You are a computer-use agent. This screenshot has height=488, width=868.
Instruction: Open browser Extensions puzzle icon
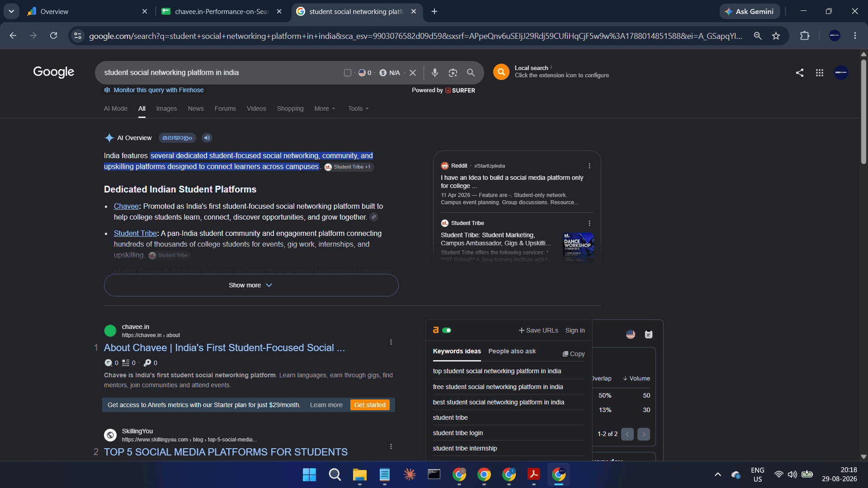click(805, 36)
